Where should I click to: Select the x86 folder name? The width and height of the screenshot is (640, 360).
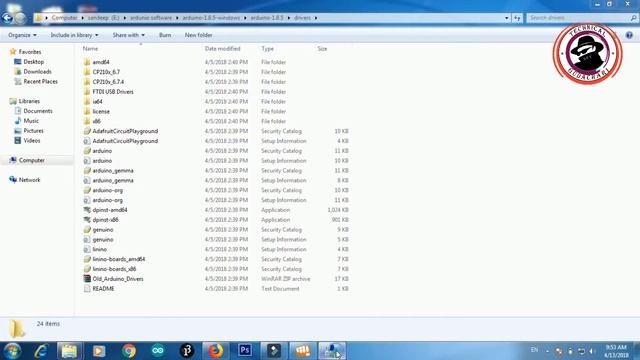[96, 121]
